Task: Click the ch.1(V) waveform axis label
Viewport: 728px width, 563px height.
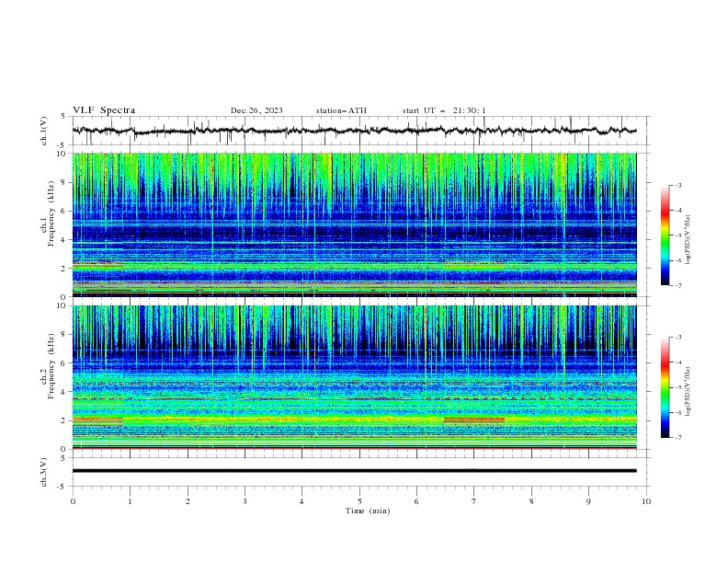Action: pyautogui.click(x=44, y=131)
